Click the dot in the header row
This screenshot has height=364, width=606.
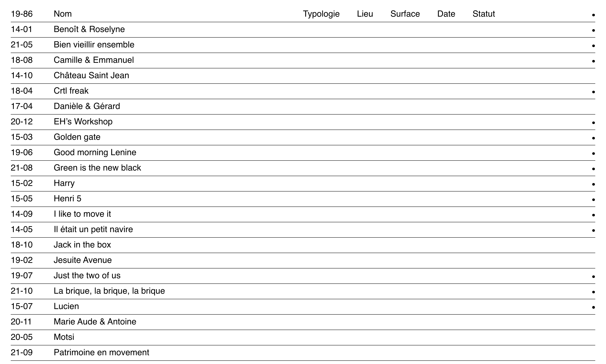pos(593,15)
